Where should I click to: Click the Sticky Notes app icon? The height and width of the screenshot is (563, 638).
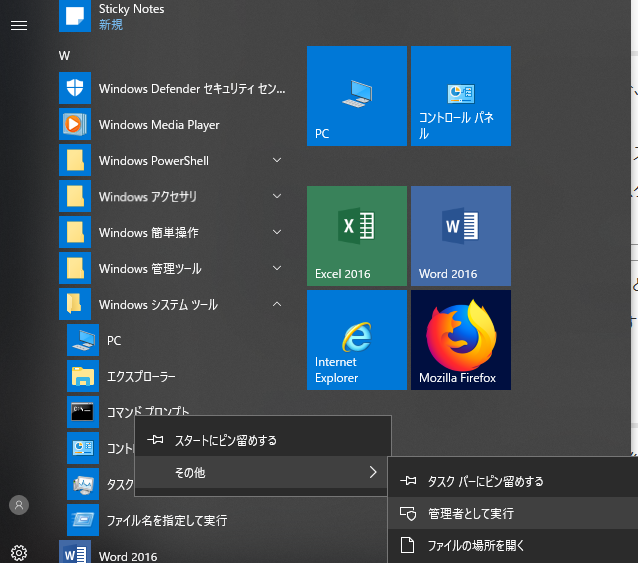point(75,16)
